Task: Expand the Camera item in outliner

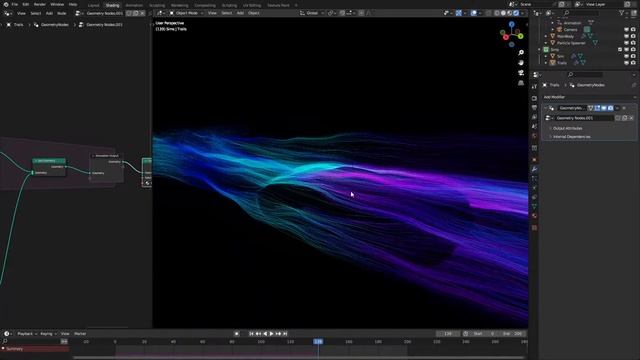Action: (553, 29)
